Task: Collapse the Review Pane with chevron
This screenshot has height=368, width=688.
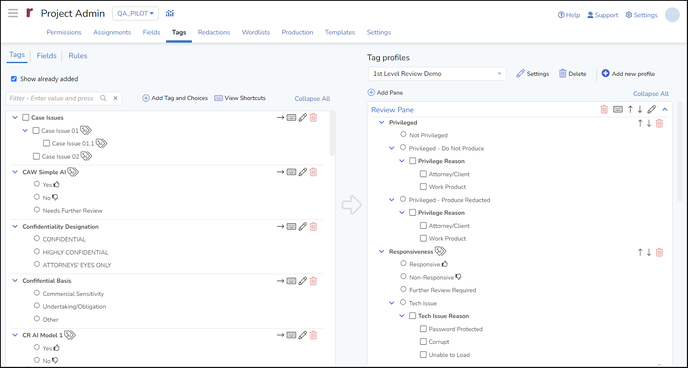Action: click(x=665, y=109)
